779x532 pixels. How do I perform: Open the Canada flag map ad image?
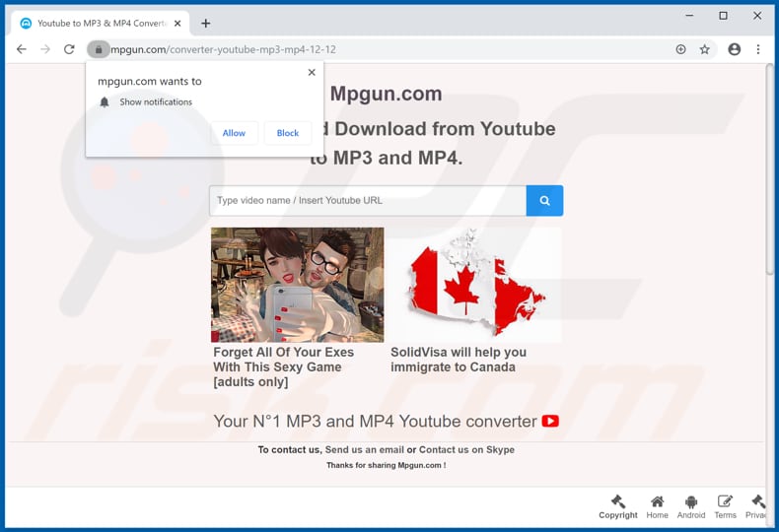[x=476, y=285]
